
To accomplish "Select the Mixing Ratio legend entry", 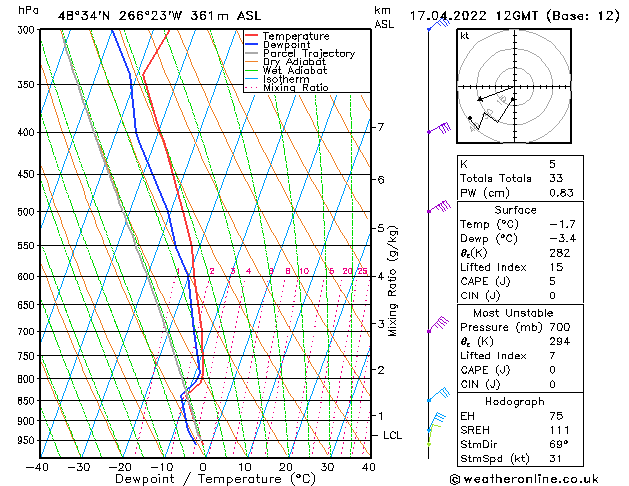I will click(x=296, y=89).
